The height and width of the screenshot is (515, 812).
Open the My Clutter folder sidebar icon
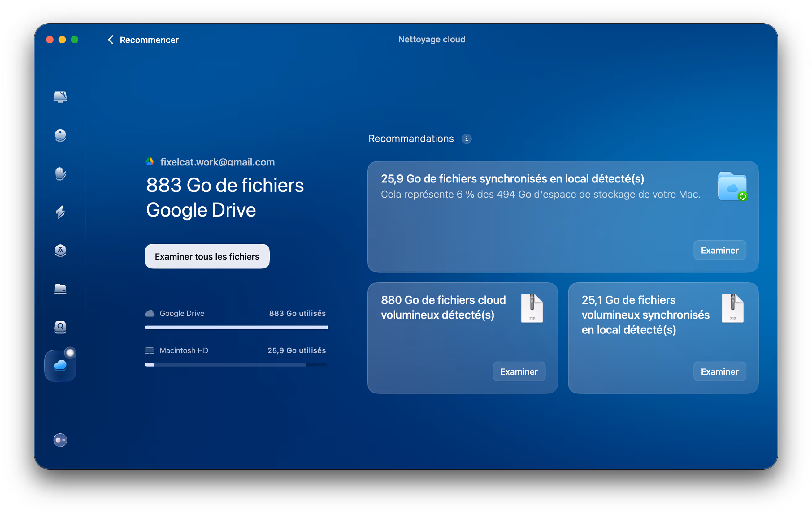(x=60, y=289)
